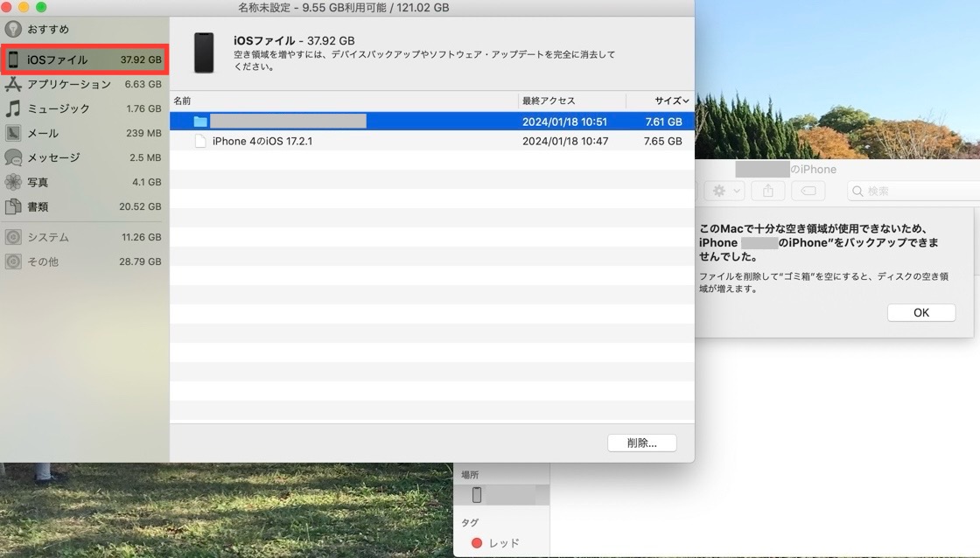Image resolution: width=980 pixels, height=558 pixels.
Task: Click the Finder tag icon in toolbar
Action: pos(808,191)
